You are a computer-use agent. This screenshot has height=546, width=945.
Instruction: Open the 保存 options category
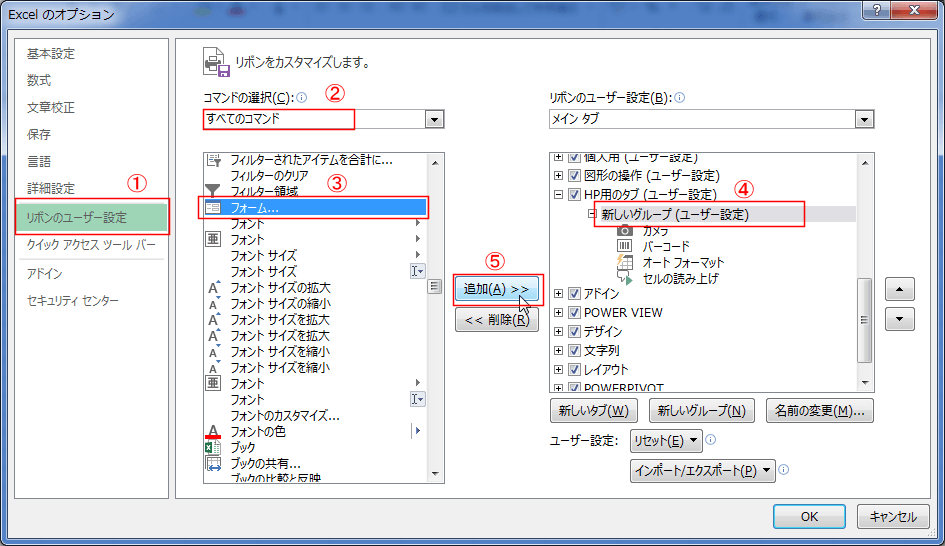[39, 134]
